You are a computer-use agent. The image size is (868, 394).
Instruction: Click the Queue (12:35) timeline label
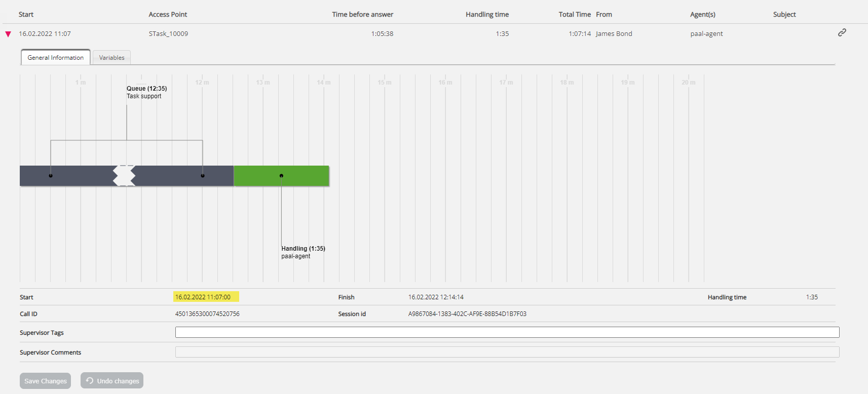[146, 89]
